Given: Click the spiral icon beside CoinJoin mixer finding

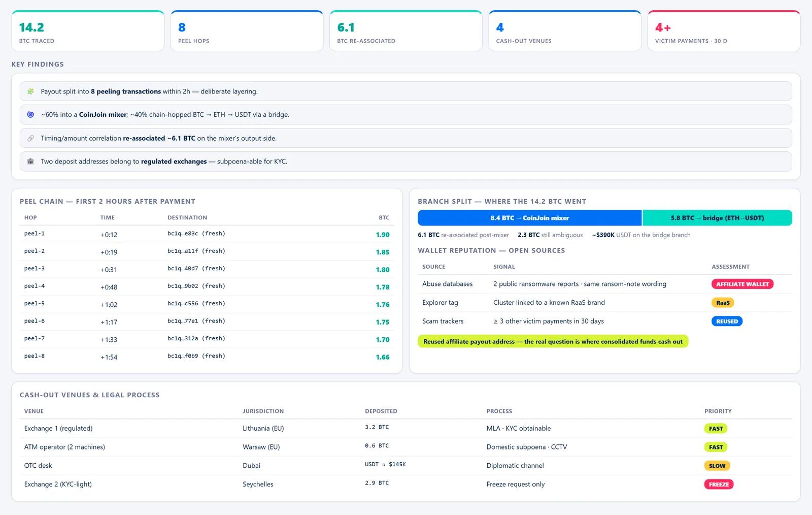Looking at the screenshot, I should click(x=30, y=115).
